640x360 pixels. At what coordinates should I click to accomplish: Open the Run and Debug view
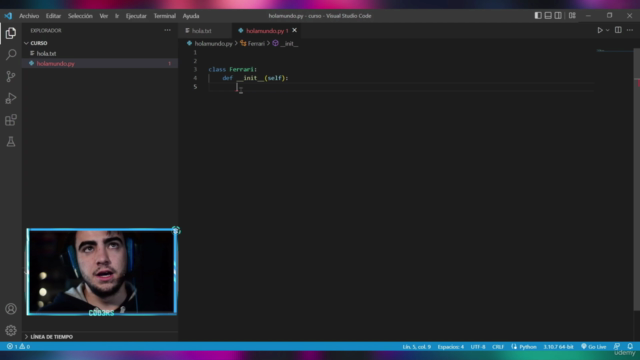(x=11, y=98)
